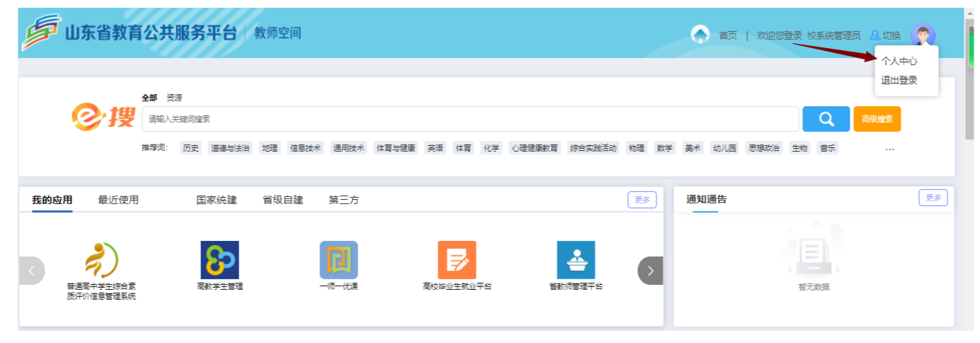Click the magnifier search button
Image resolution: width=980 pixels, height=343 pixels.
826,119
